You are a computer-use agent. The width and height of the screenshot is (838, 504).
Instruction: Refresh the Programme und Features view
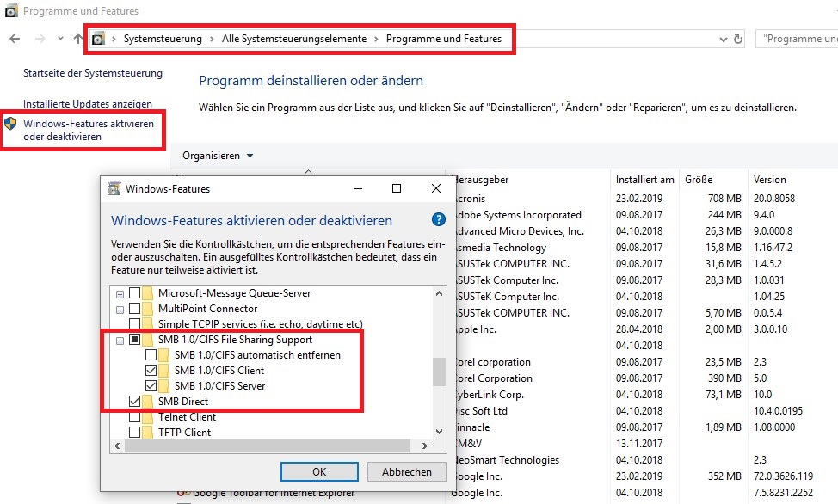(x=738, y=39)
